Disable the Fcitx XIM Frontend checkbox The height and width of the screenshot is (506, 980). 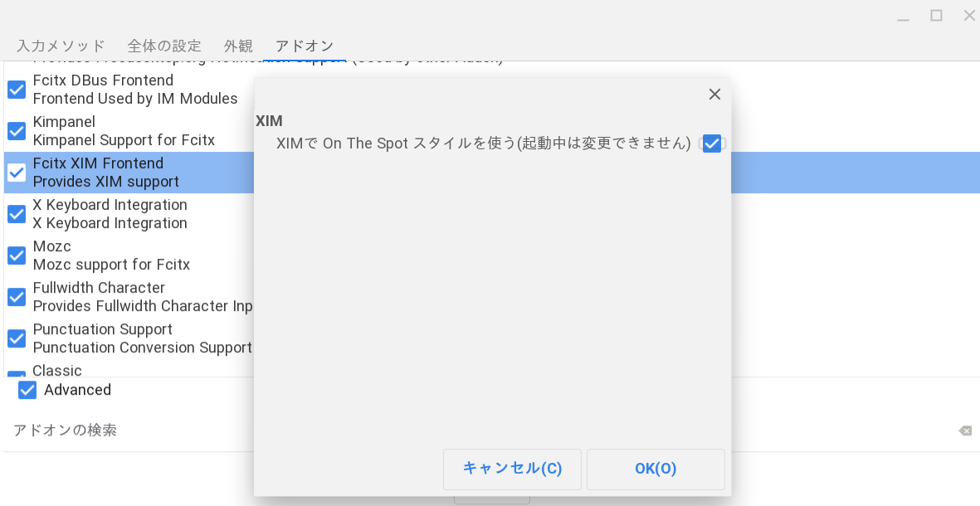[x=17, y=173]
